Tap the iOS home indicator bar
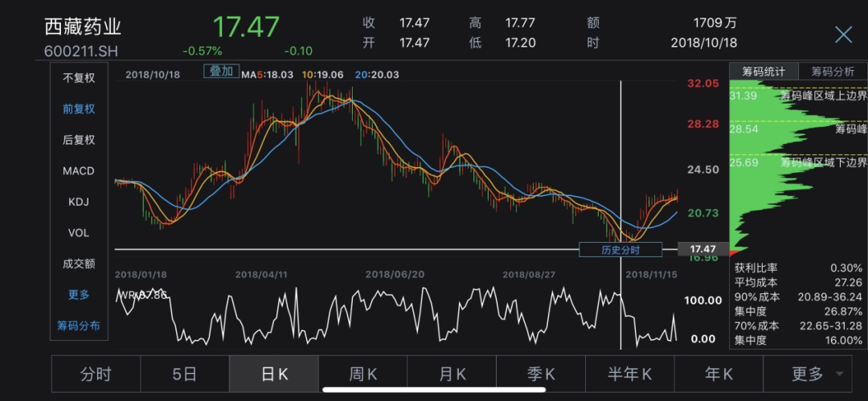This screenshot has width=868, height=401. click(x=433, y=390)
